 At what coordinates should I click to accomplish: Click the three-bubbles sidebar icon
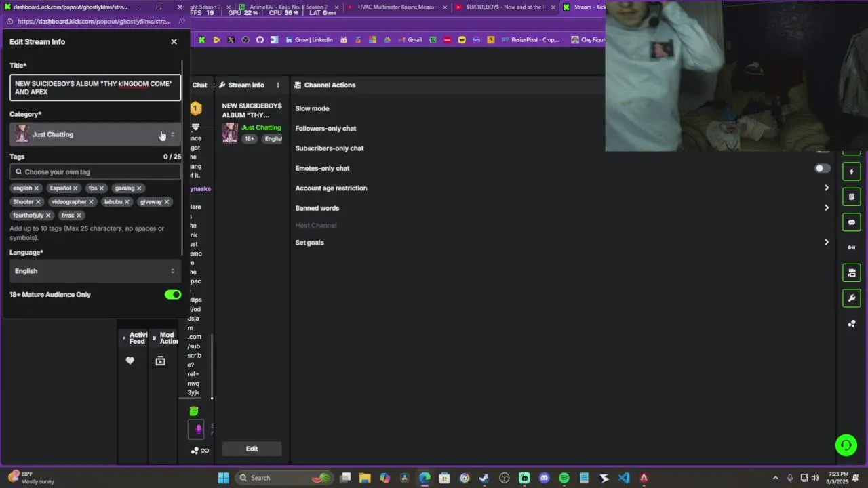point(852,323)
